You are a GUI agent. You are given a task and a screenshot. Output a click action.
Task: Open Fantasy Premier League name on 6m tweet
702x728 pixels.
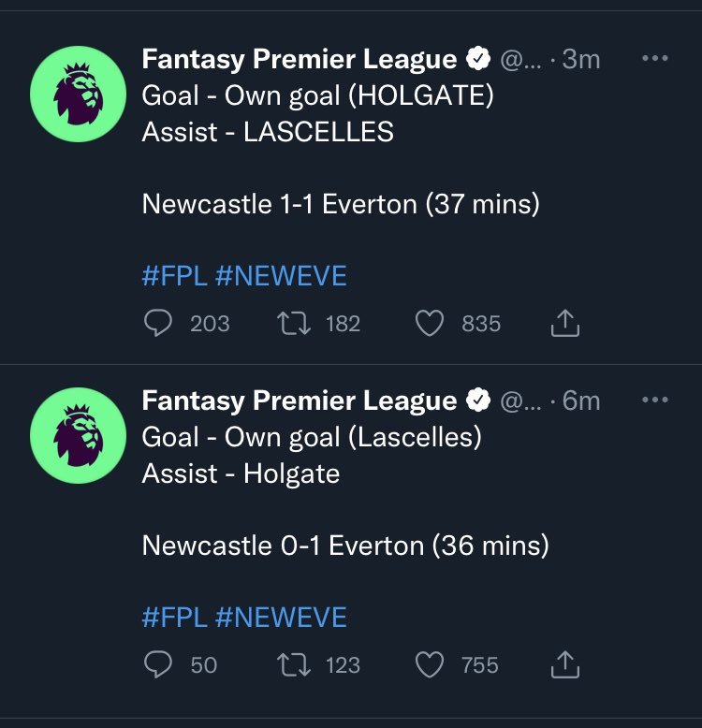click(300, 400)
